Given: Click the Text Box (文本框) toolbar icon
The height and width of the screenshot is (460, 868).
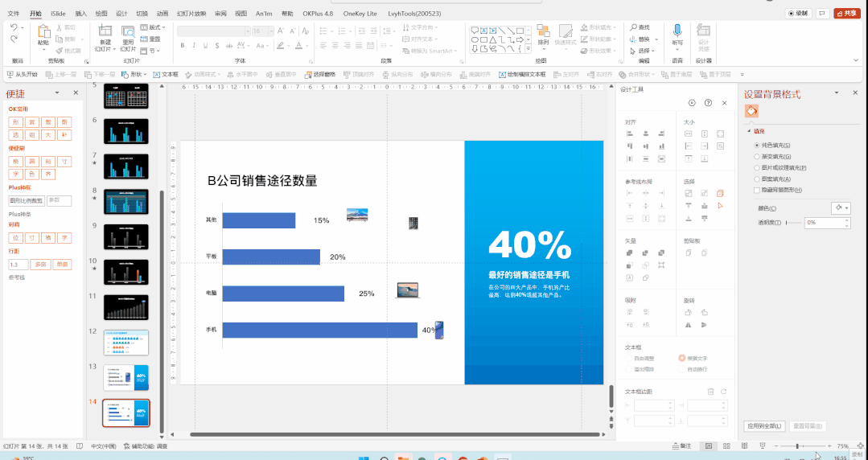Looking at the screenshot, I should click(157, 74).
